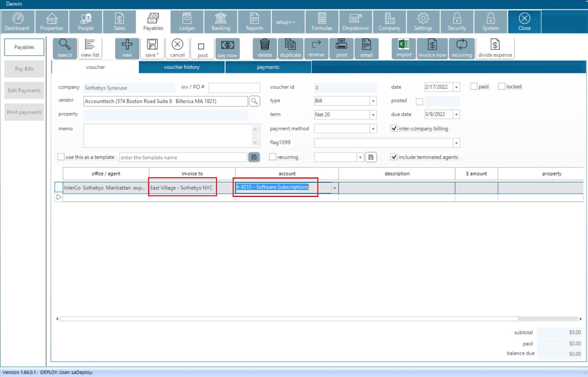Go to Pay Bills in sidebar
The width and height of the screenshot is (588, 377).
point(24,69)
